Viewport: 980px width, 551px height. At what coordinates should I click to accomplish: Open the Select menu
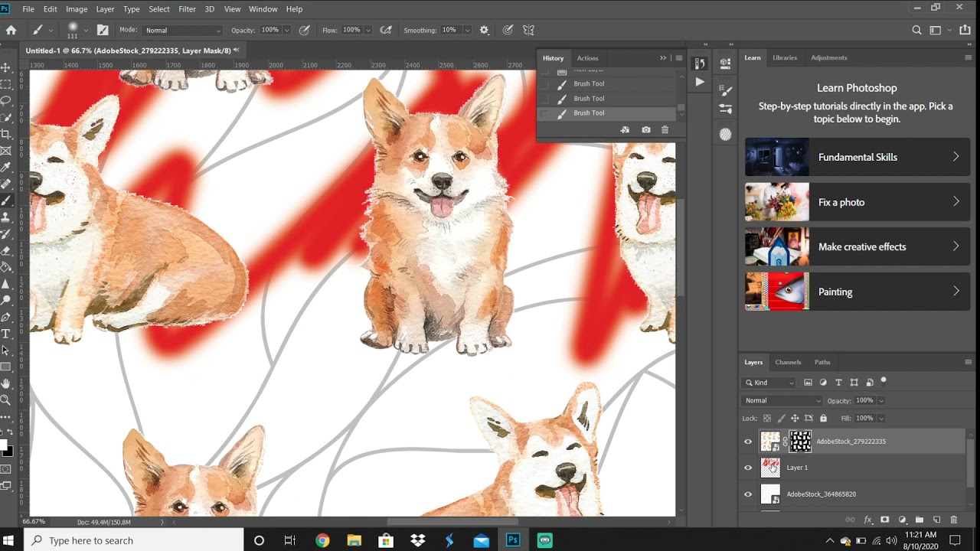coord(159,8)
